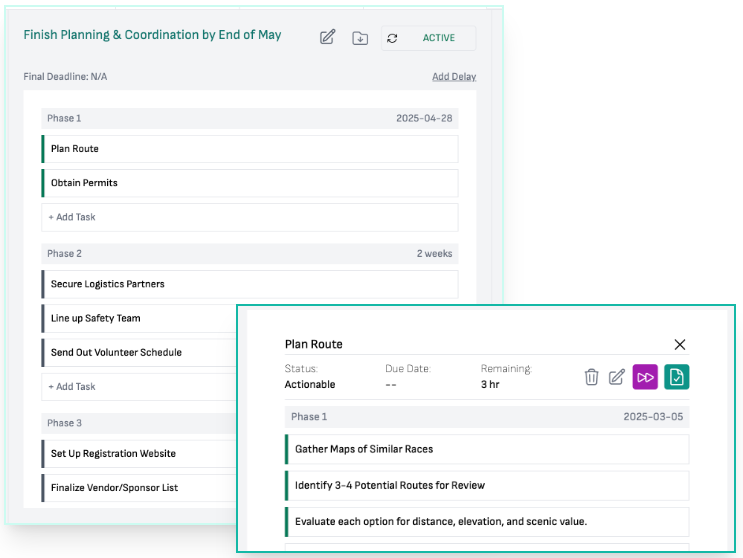Click the green document checkmark icon
The height and width of the screenshot is (558, 743).
point(677,377)
